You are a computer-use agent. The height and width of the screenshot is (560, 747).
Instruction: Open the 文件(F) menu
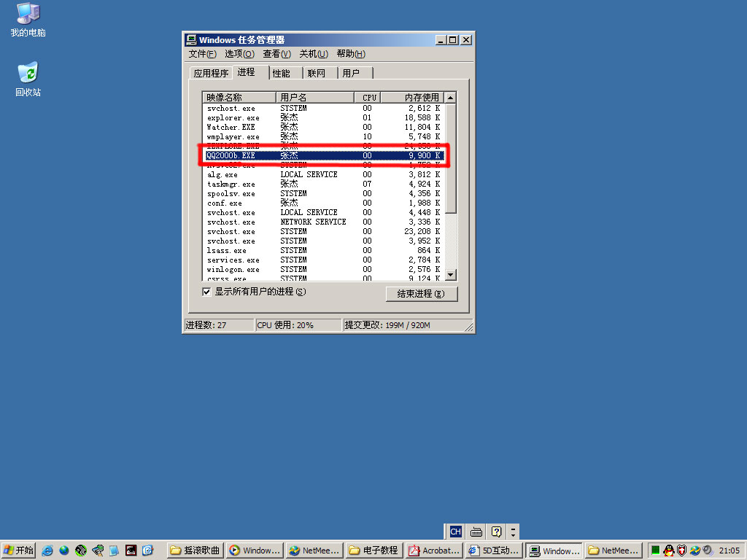pos(202,54)
